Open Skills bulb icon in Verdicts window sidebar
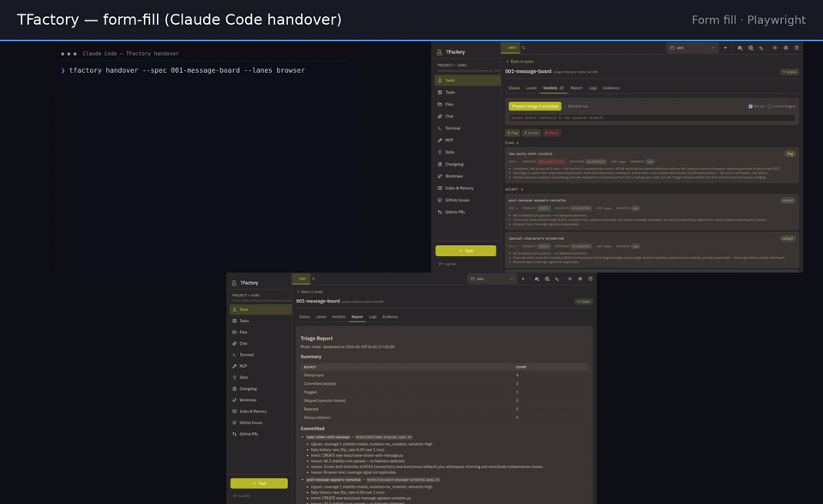This screenshot has width=823, height=504. click(440, 153)
